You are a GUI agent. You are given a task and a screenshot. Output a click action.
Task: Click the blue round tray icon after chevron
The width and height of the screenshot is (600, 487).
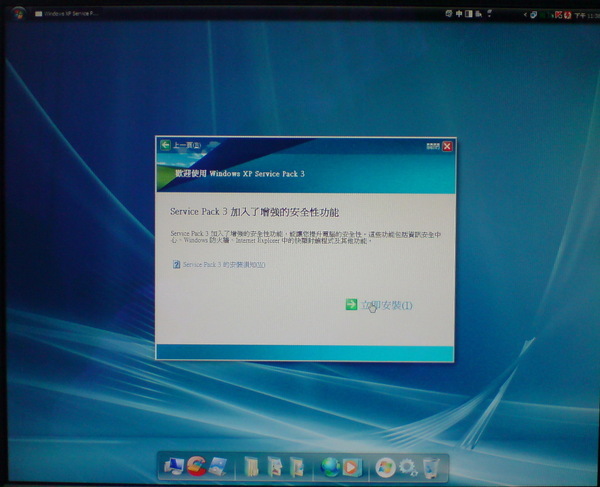pos(533,15)
